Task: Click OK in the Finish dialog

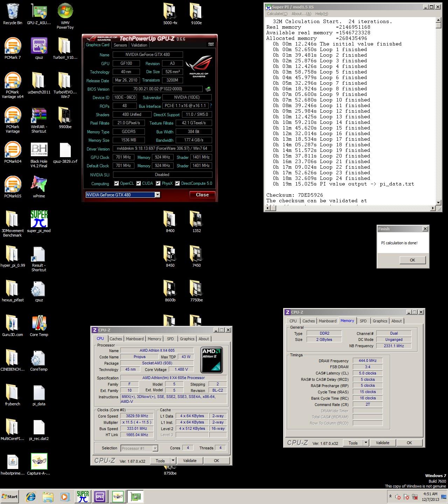Action: pos(412,260)
